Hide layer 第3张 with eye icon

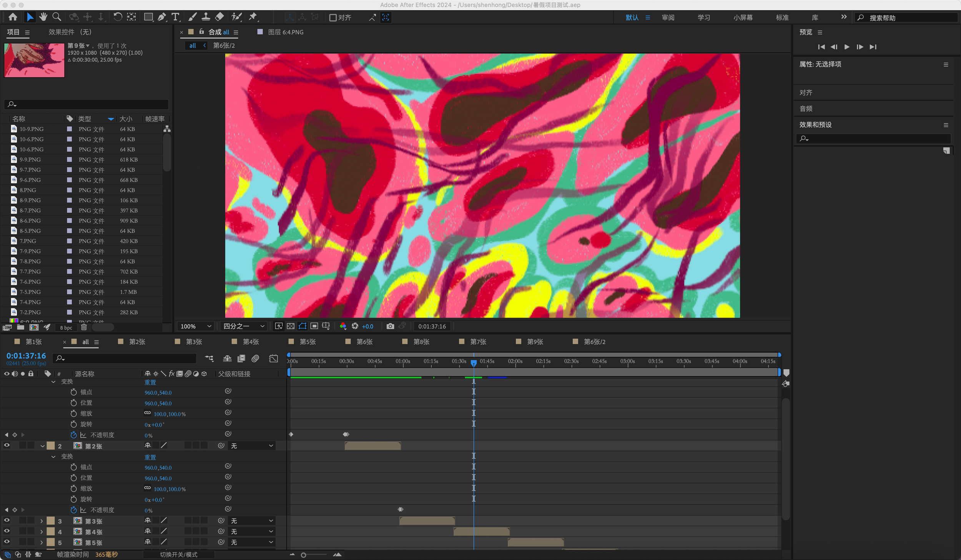pos(7,520)
